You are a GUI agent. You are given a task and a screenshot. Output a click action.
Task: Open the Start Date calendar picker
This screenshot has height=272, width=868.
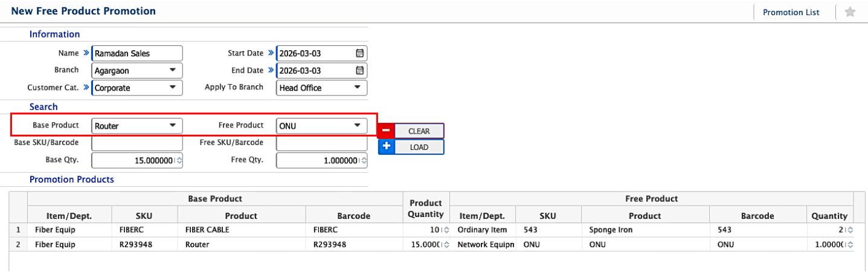click(x=359, y=53)
